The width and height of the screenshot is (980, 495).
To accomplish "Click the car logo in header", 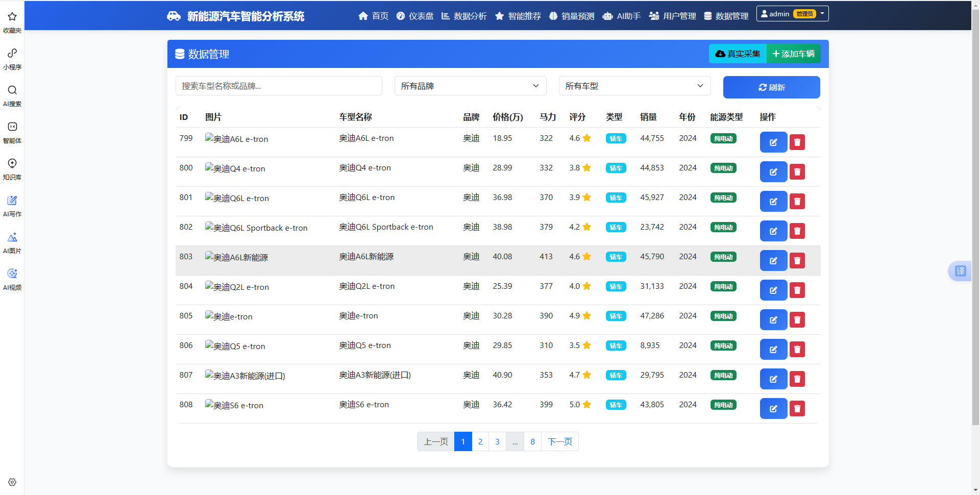I will [174, 16].
